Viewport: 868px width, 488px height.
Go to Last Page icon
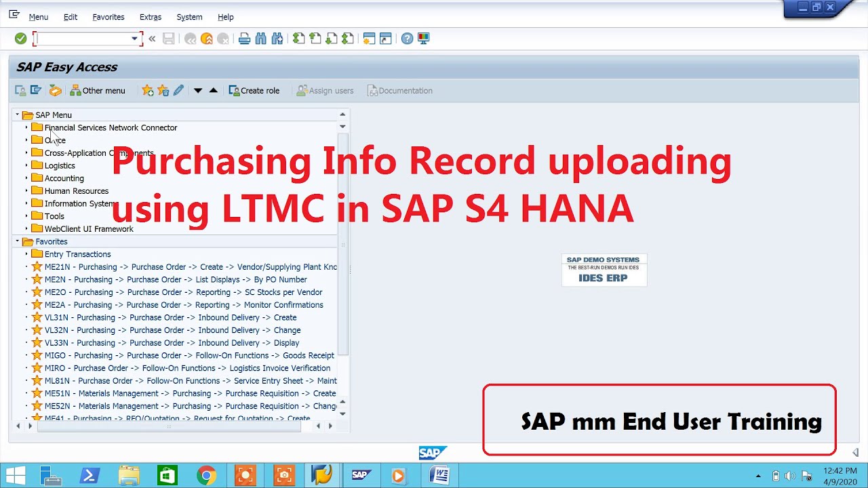pyautogui.click(x=348, y=39)
